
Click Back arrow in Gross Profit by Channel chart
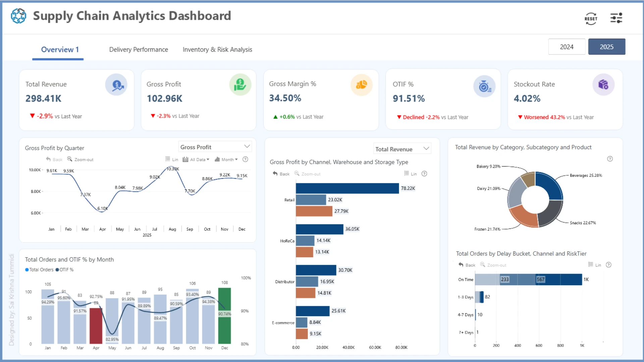pyautogui.click(x=281, y=174)
